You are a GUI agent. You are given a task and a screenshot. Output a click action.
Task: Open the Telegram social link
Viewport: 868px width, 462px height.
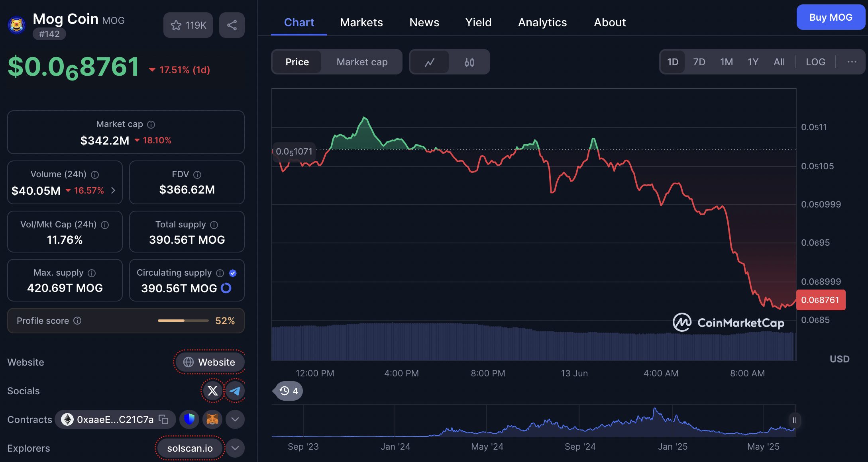pos(235,391)
